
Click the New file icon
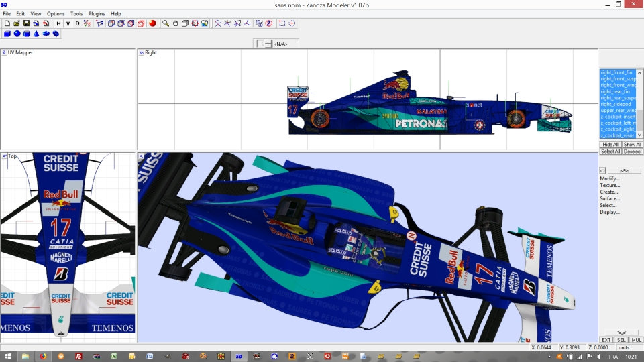(x=7, y=23)
